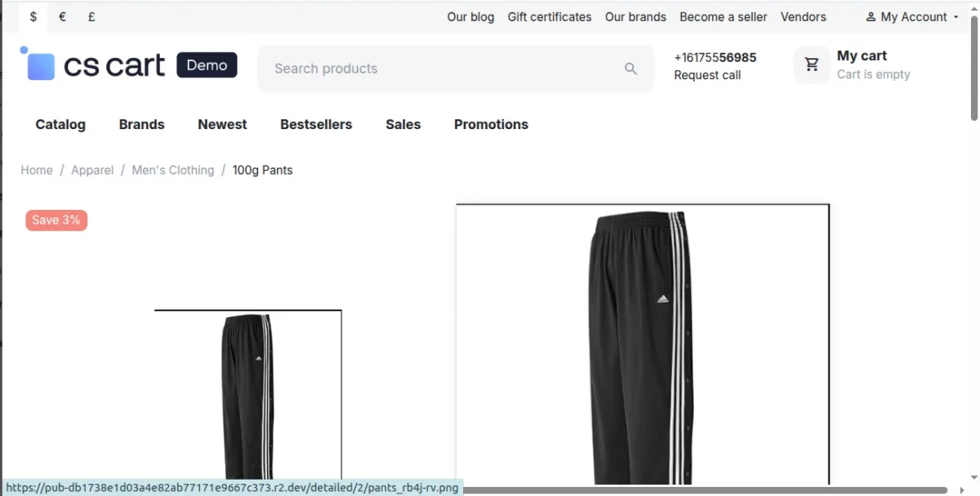This screenshot has height=496, width=980.
Task: Click the phone number +1617555 6985
Action: [715, 57]
